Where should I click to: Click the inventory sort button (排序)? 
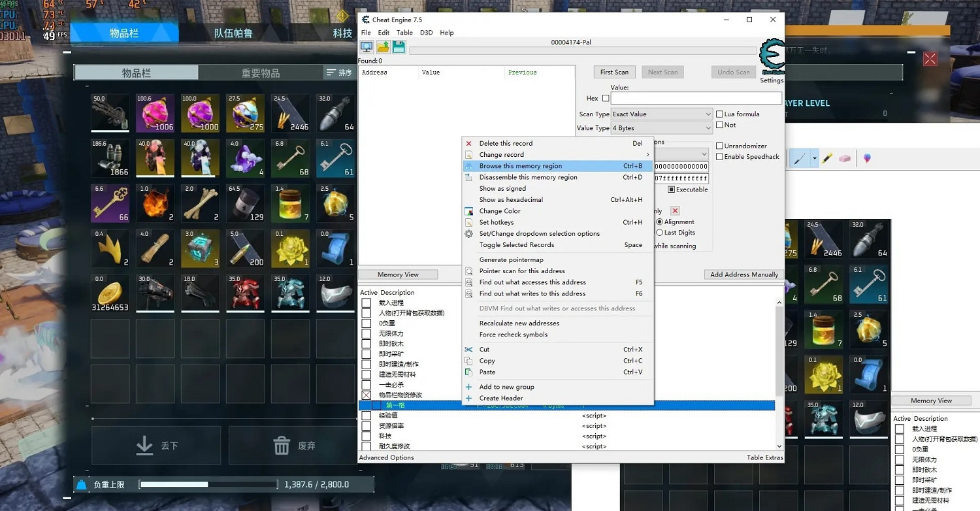[340, 73]
